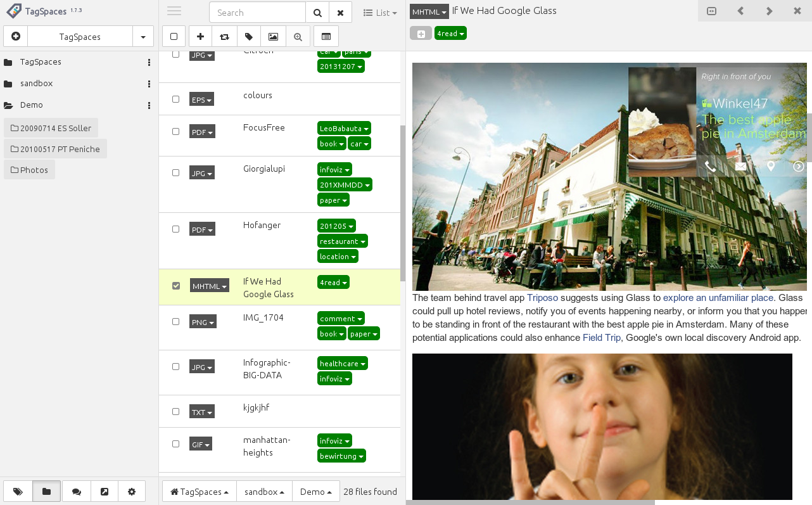Open the 20090714 ES Soller subfolder
This screenshot has height=505, width=812.
[x=51, y=128]
